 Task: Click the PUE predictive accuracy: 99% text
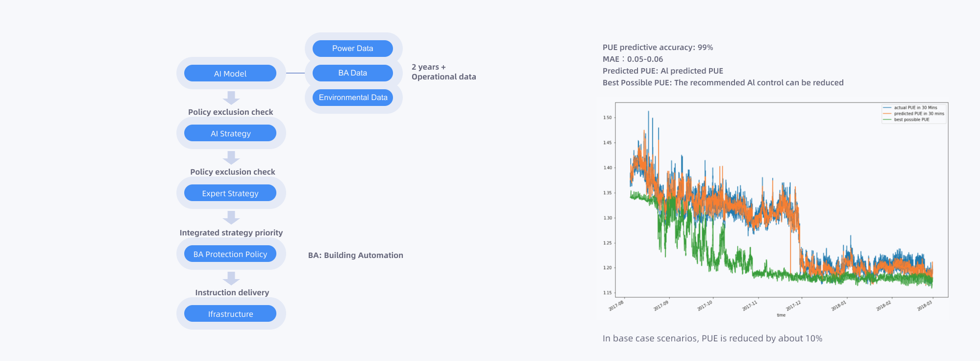point(658,47)
